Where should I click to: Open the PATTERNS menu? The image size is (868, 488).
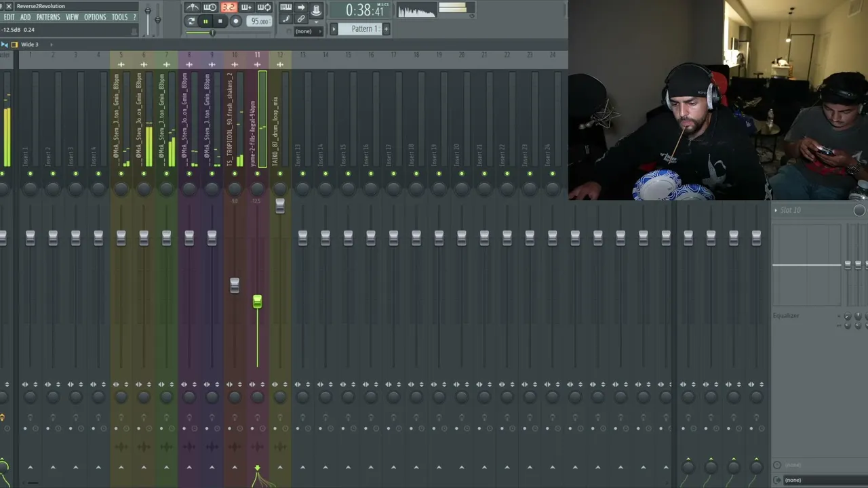(48, 17)
